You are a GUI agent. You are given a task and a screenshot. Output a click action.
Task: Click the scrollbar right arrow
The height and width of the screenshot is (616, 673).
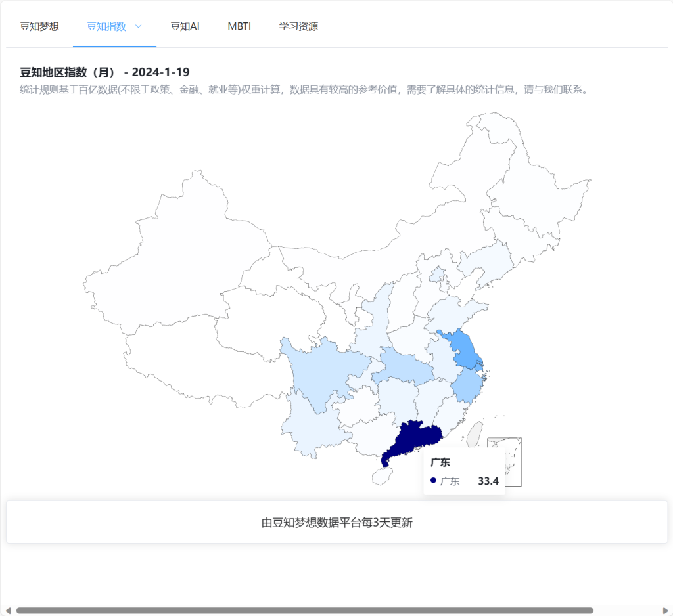(665, 611)
